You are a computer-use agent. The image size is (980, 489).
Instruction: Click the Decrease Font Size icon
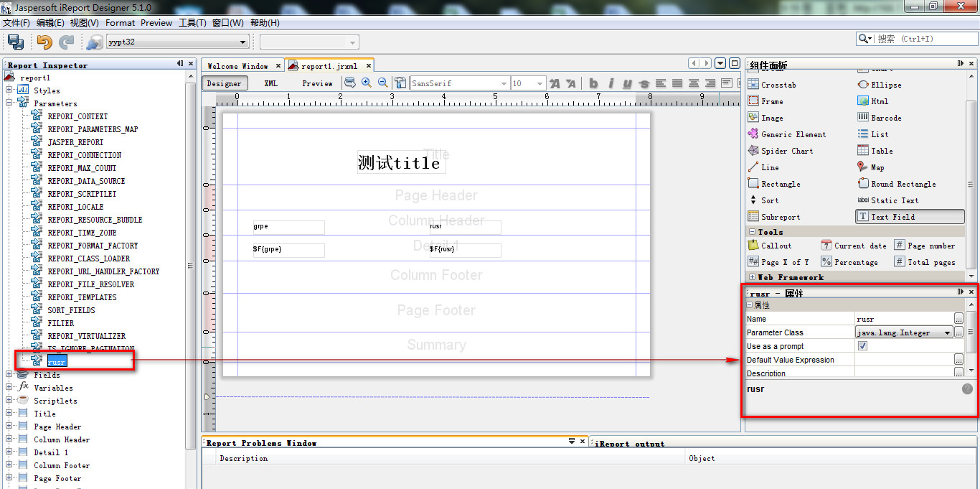571,83
